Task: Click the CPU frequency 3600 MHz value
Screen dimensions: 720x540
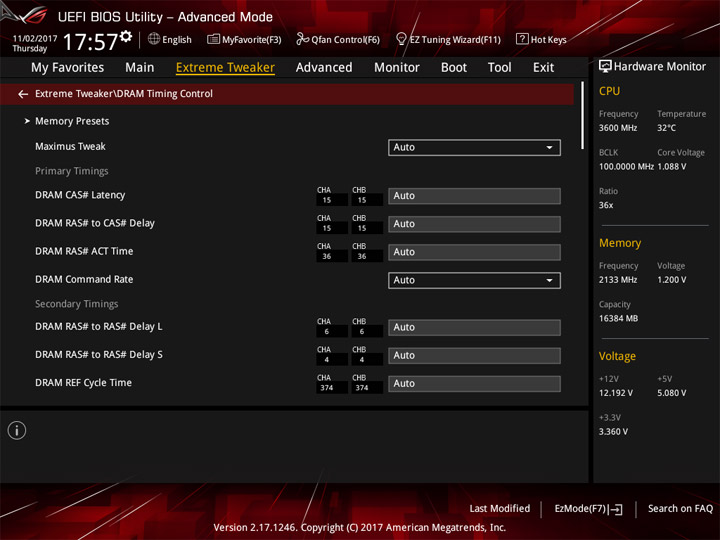Action: [x=618, y=128]
